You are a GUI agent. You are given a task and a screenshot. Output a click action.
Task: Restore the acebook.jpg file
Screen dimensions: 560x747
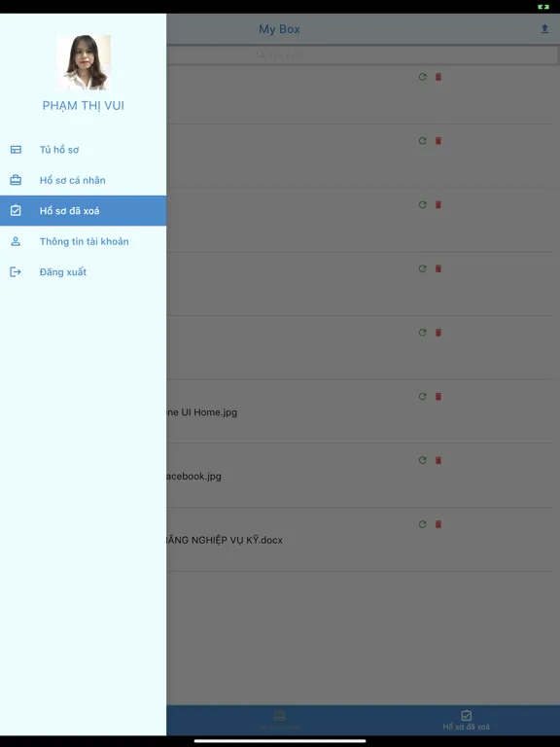click(x=422, y=460)
